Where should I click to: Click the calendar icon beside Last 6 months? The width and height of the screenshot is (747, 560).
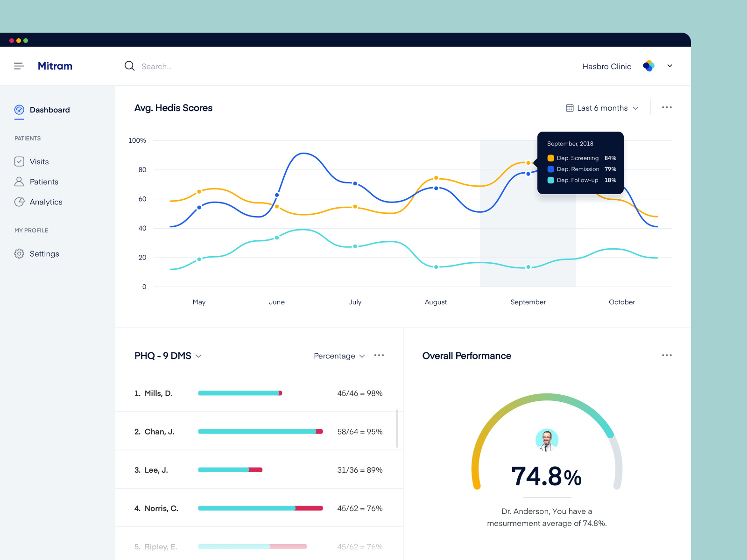tap(570, 107)
